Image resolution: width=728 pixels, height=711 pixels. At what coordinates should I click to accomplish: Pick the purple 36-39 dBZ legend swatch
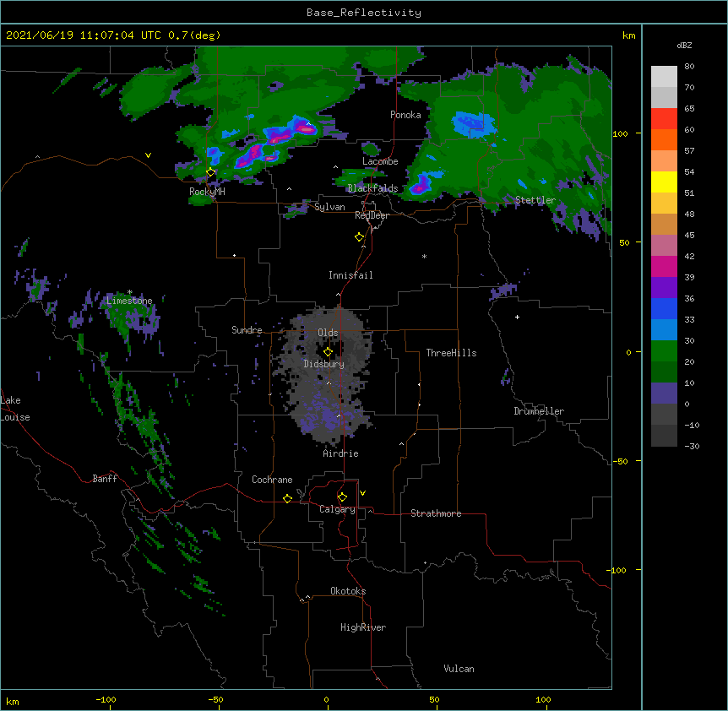pyautogui.click(x=664, y=288)
